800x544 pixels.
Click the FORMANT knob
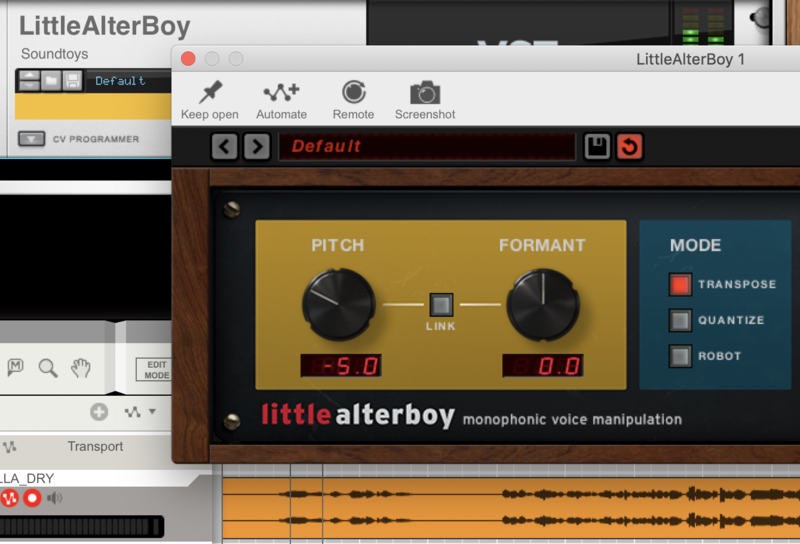543,305
